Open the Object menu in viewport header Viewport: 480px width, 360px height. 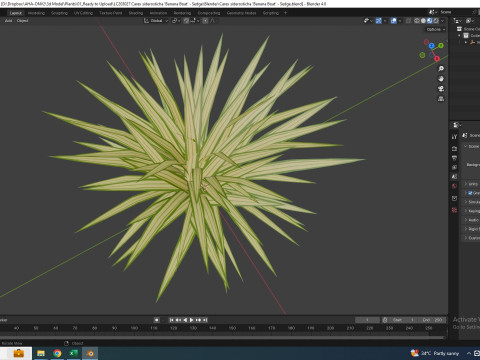pos(22,21)
